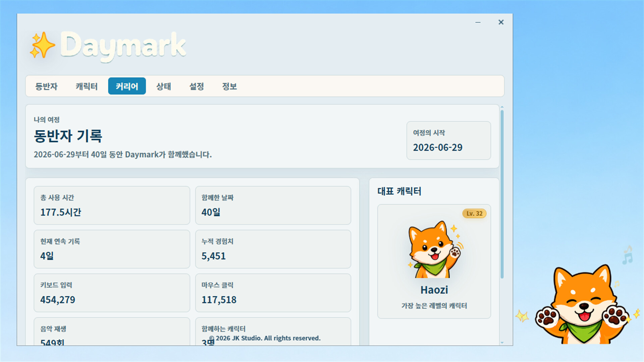Screen dimensions: 644x362
Task: Select the 마우스 클릭 card
Action: (x=273, y=293)
